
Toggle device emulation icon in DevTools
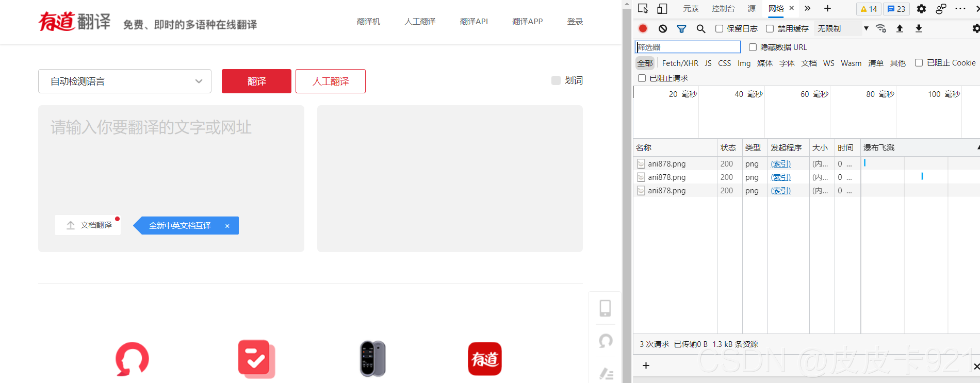coord(662,8)
